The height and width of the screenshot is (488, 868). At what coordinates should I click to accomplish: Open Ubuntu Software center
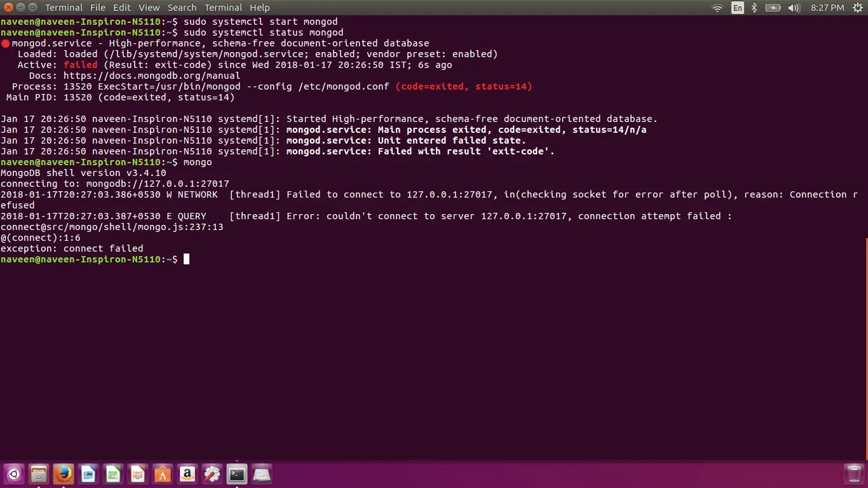(163, 474)
